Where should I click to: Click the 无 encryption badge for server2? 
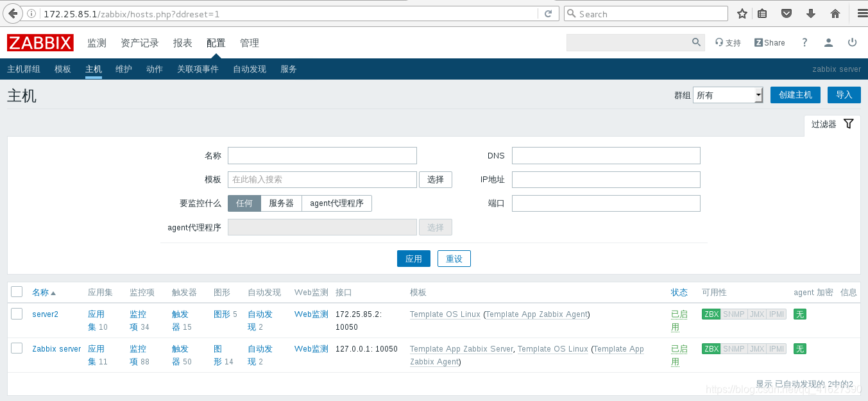[x=799, y=314]
